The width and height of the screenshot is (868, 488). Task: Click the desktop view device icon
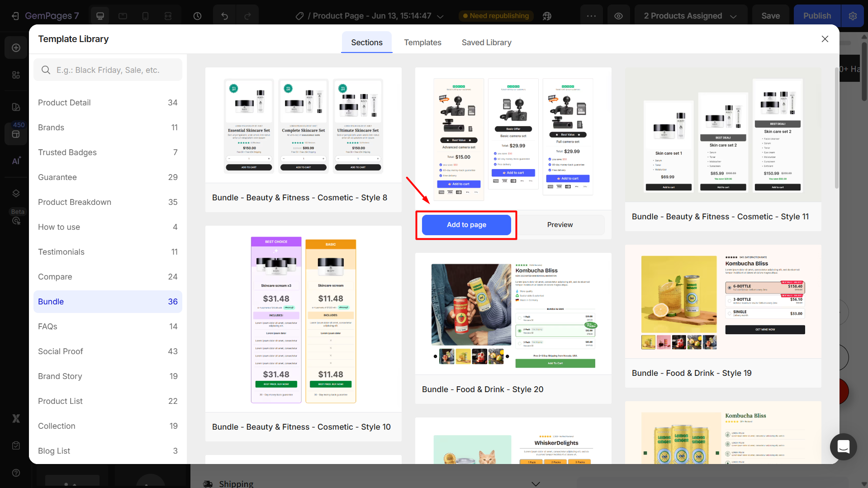click(x=100, y=16)
